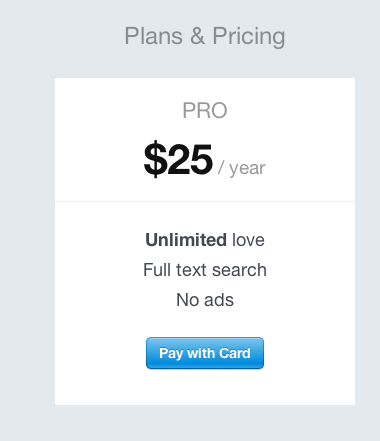
Task: Click the word "Pricing" in the heading
Action: pyautogui.click(x=249, y=37)
